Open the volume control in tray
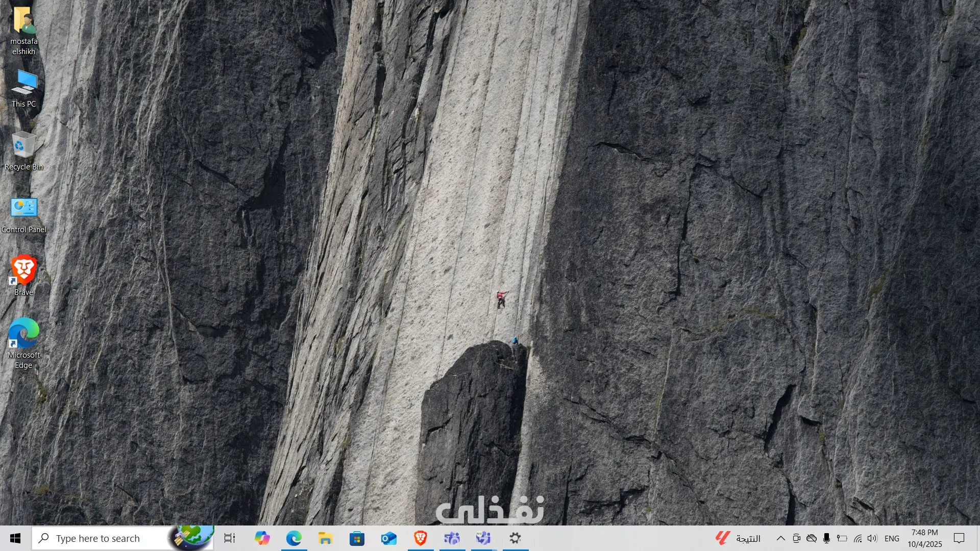 872,538
